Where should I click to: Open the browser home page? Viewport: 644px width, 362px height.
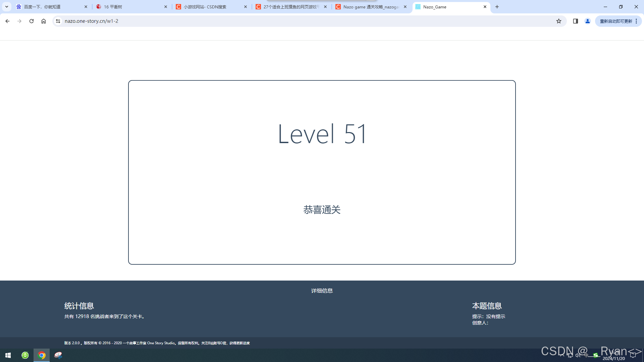[x=44, y=21]
